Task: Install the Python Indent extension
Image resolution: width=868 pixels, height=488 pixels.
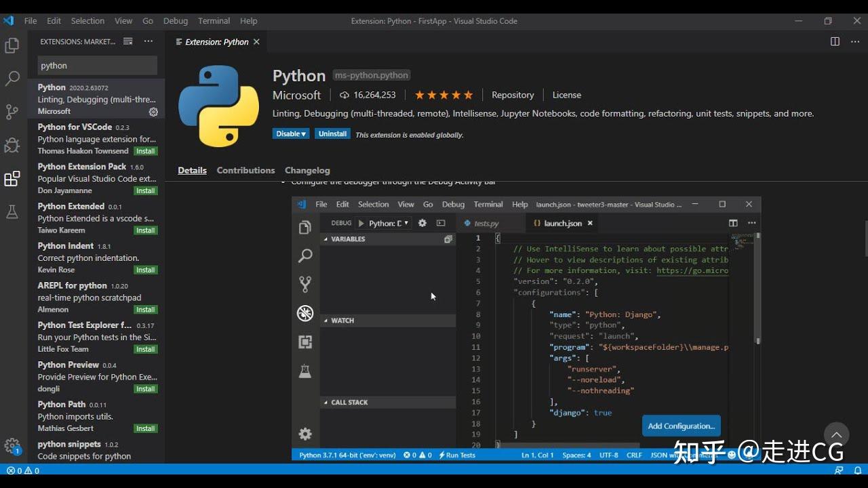Action: click(146, 270)
